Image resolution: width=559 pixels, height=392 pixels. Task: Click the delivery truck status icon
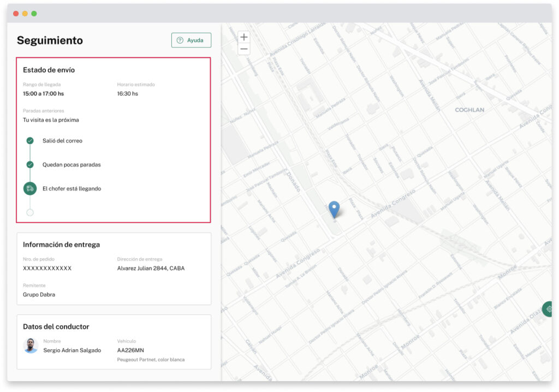pyautogui.click(x=30, y=189)
